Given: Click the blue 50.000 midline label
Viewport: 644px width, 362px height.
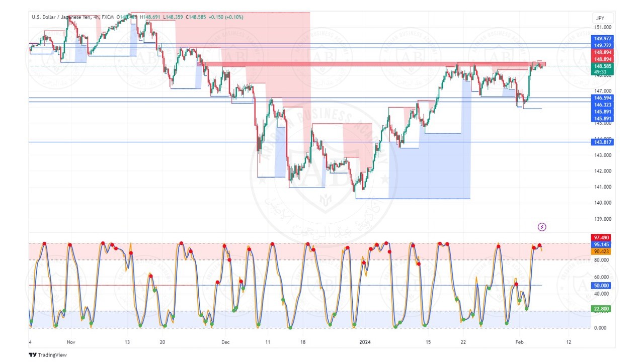Looking at the screenshot, I should click(601, 286).
